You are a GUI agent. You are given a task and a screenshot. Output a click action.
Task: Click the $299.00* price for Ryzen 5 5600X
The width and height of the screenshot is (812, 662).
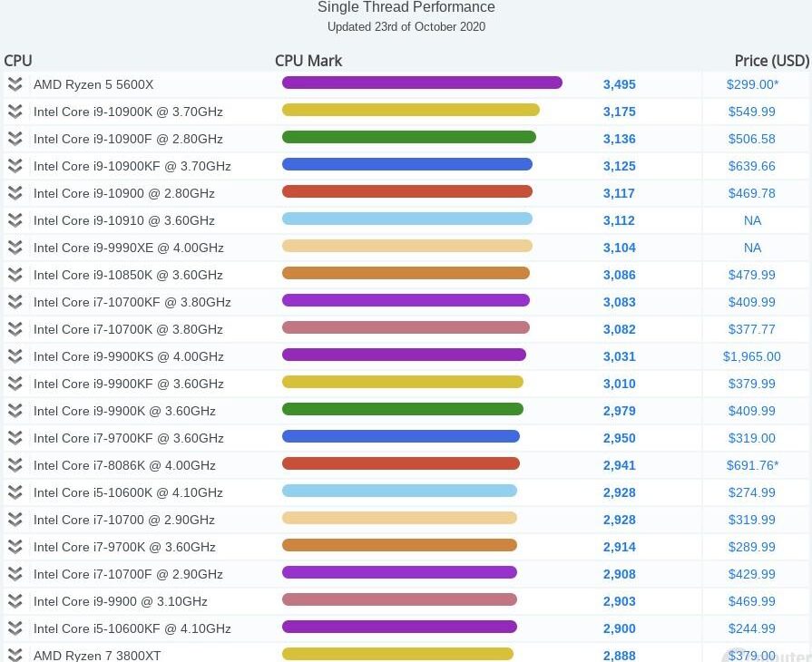(x=752, y=84)
